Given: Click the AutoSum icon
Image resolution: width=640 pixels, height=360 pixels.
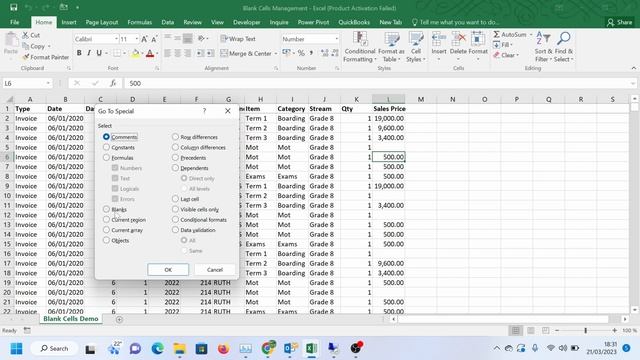Looking at the screenshot, I should click(497, 35).
